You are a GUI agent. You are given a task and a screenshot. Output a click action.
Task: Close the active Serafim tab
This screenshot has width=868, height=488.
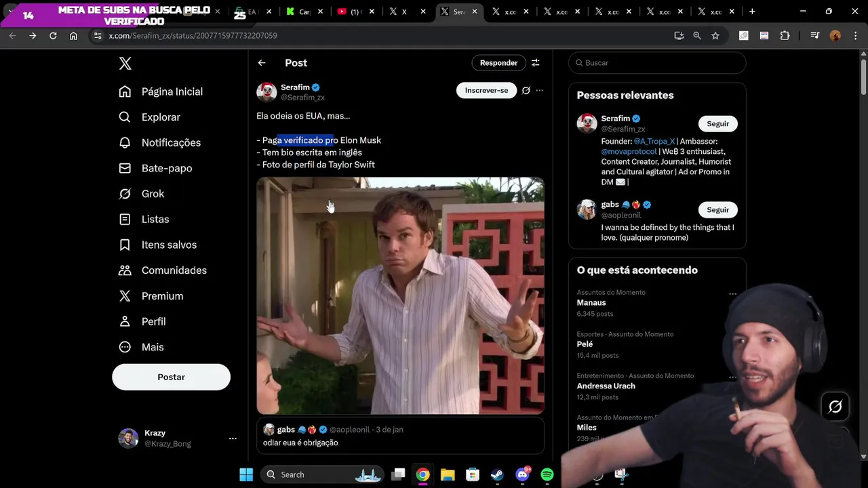[475, 12]
